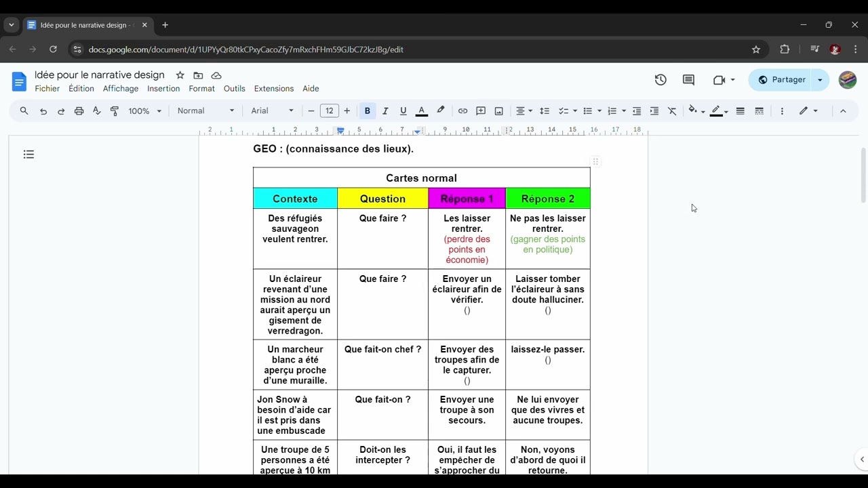This screenshot has width=868, height=488.
Task: Click the document title field
Action: pyautogui.click(x=100, y=75)
